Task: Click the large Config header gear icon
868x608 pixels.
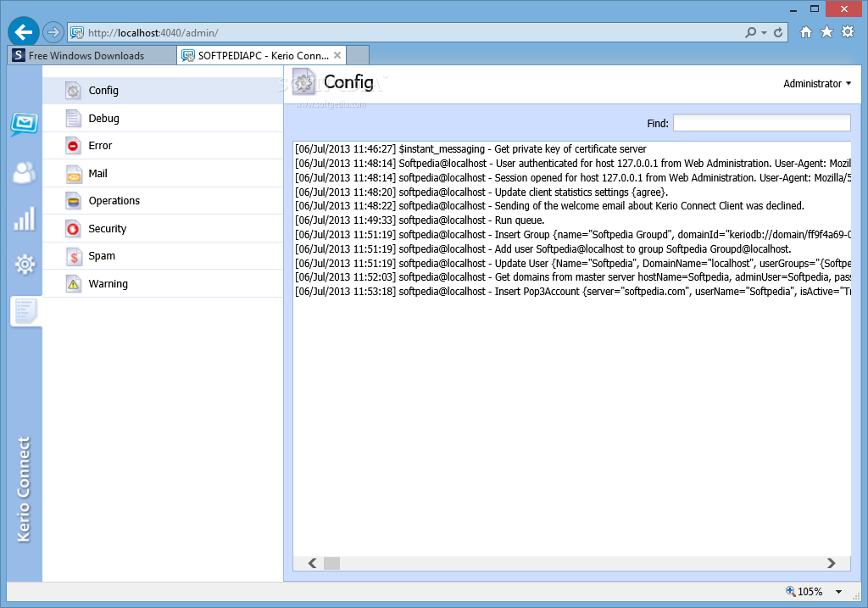Action: [304, 83]
